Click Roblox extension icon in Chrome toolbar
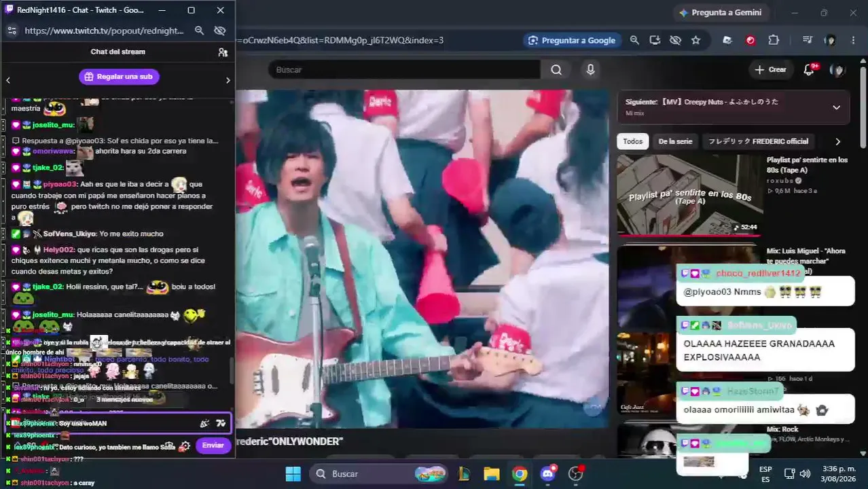This screenshot has width=868, height=489. point(727,40)
